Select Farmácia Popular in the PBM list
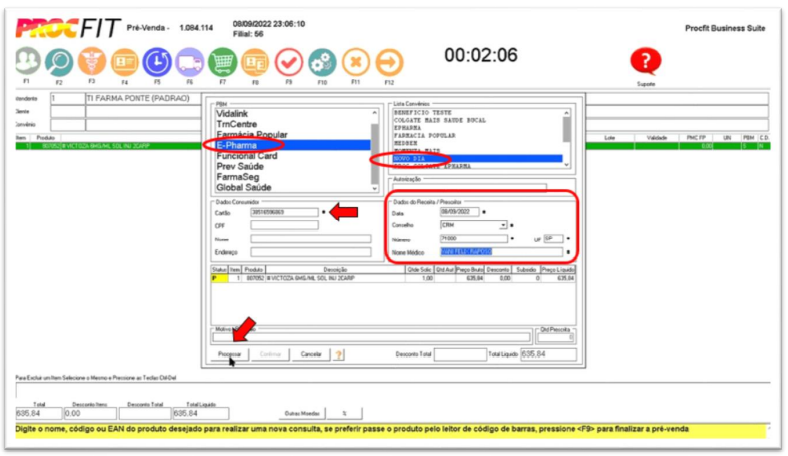The height and width of the screenshot is (456, 788). click(293, 135)
